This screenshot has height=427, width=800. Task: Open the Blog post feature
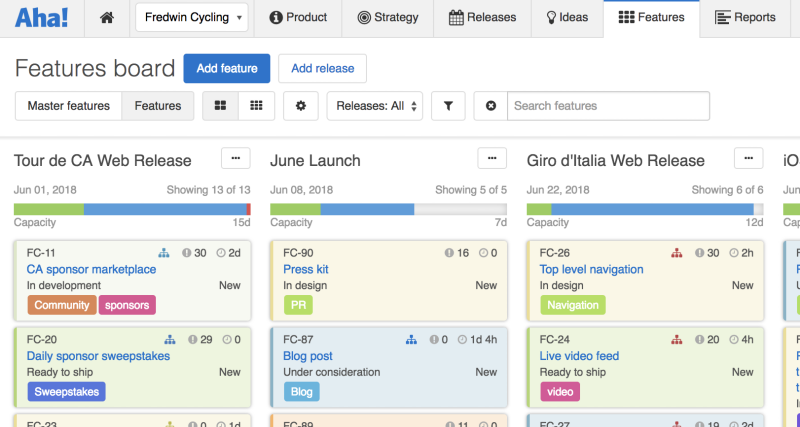[x=308, y=356]
